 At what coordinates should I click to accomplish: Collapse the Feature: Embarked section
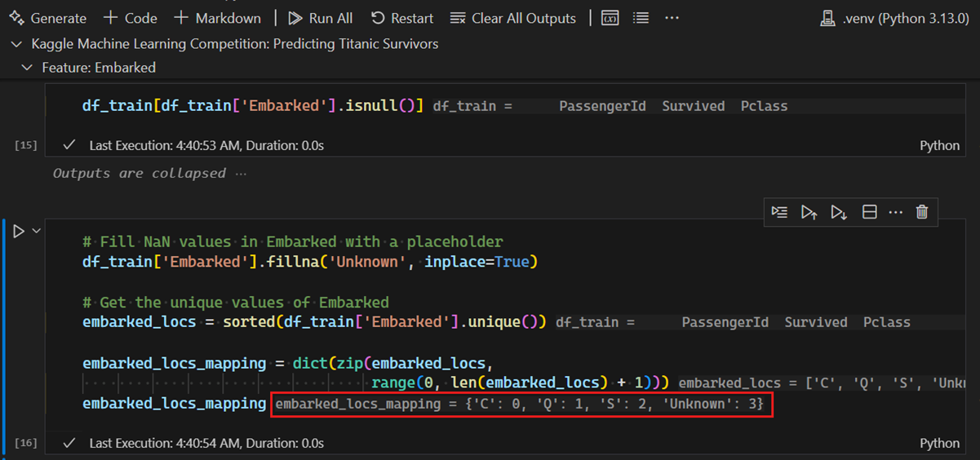28,68
